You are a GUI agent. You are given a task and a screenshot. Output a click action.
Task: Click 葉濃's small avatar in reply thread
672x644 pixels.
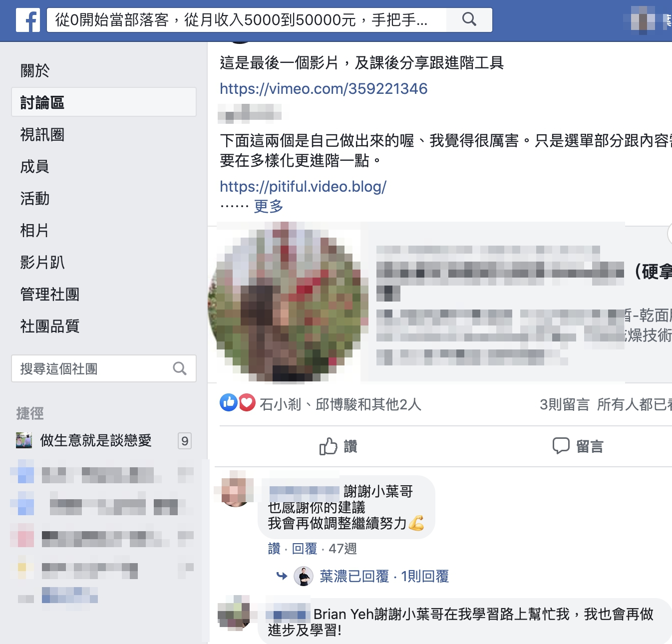tap(303, 576)
